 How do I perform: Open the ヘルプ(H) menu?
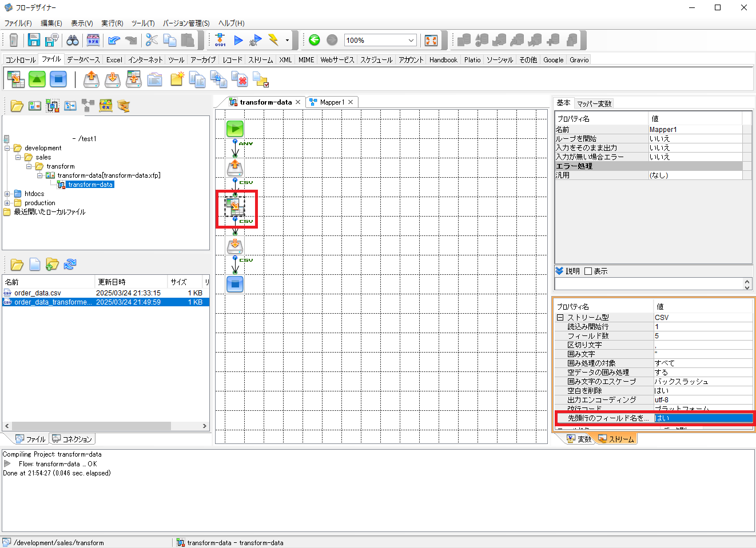[231, 23]
